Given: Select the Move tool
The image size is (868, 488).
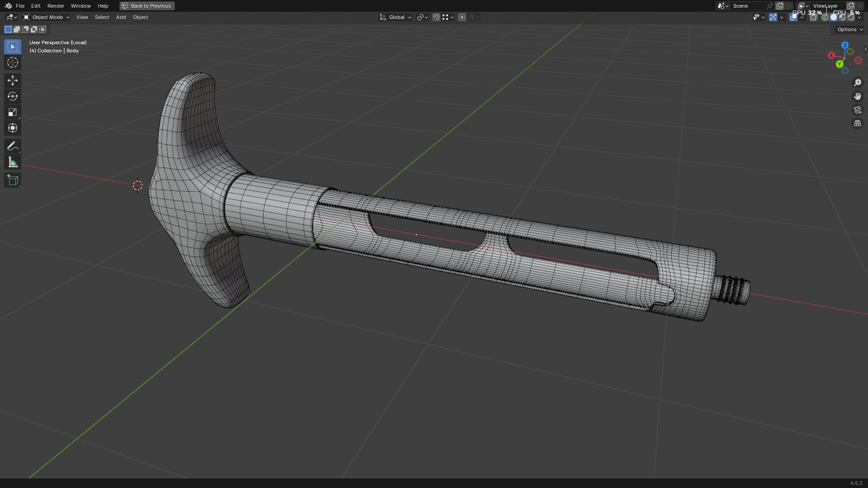Looking at the screenshot, I should [x=13, y=80].
